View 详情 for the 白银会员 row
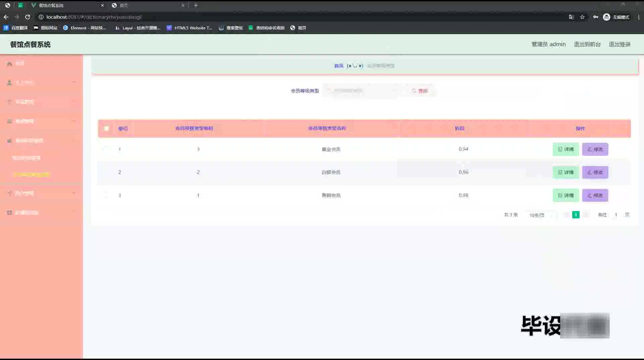The image size is (644, 360). point(566,172)
